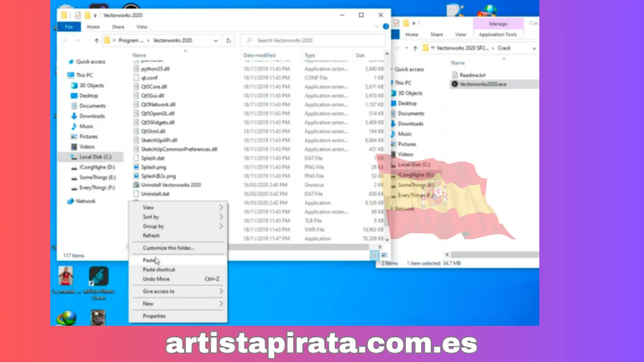Click the Uninstall Vectorworks 2020 shortcut icon
644x362 pixels.
[136, 185]
